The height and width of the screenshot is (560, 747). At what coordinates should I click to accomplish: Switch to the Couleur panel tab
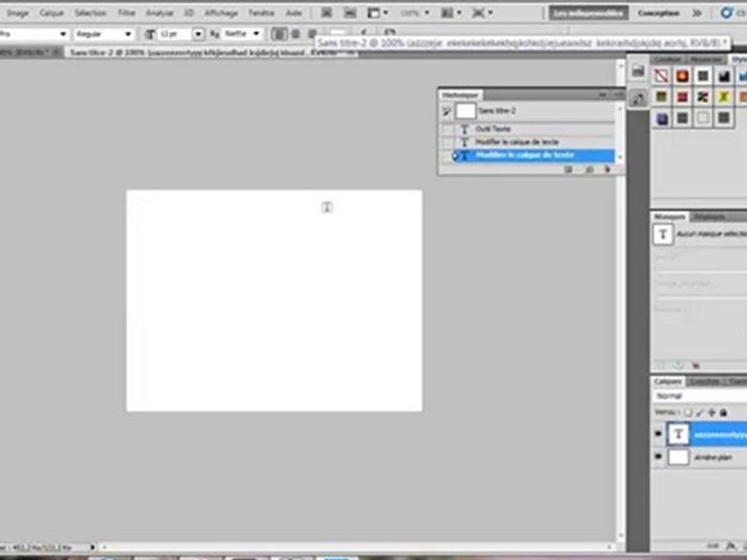tap(668, 59)
